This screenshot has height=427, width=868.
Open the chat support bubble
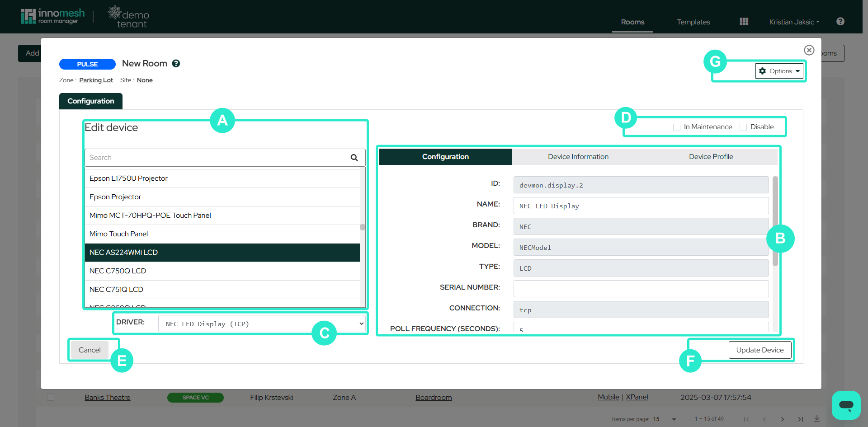click(x=846, y=405)
